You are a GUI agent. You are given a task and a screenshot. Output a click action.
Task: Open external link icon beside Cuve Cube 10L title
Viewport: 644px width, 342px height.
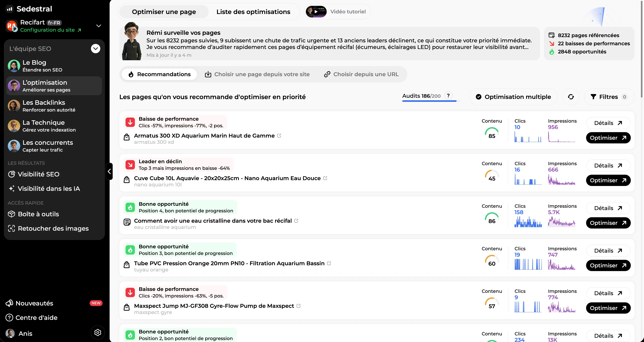[325, 178]
